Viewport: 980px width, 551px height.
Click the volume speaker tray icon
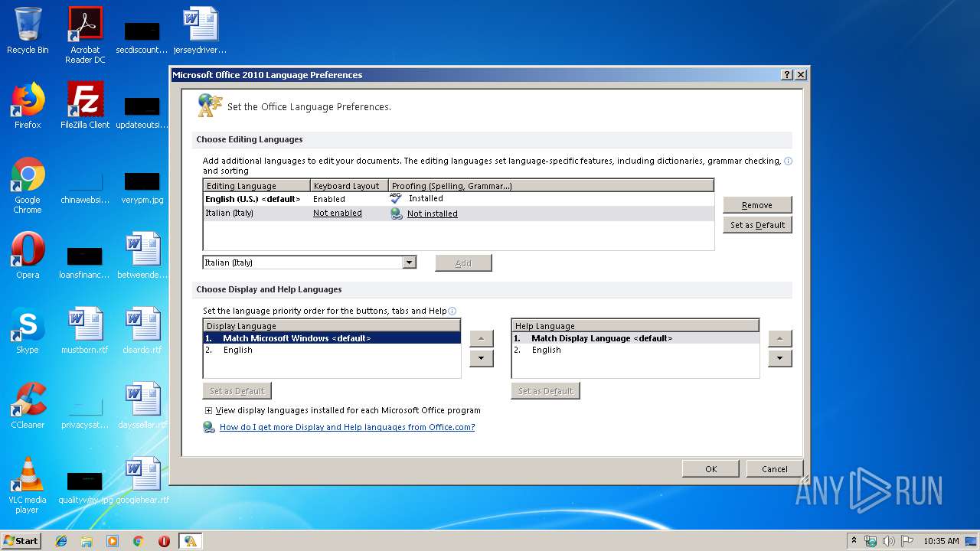[x=889, y=541]
